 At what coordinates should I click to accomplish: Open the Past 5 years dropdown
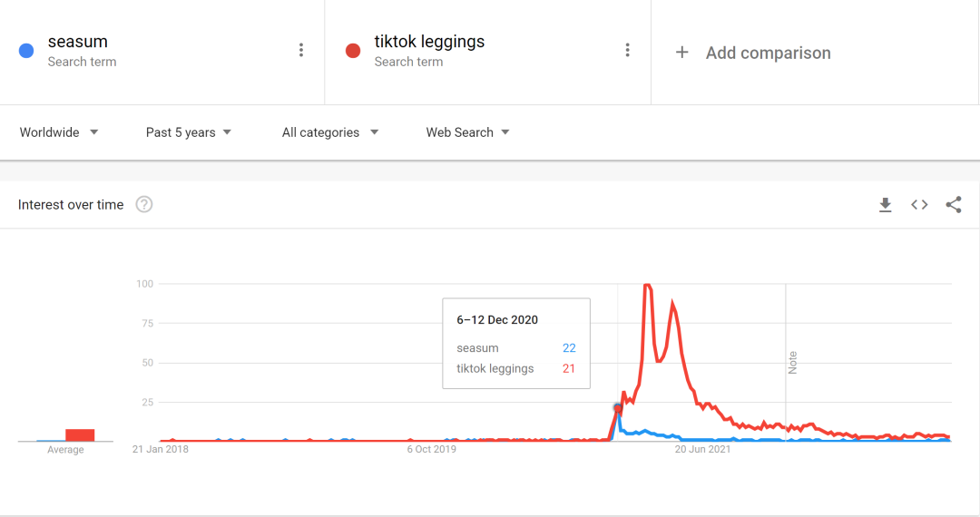click(189, 132)
